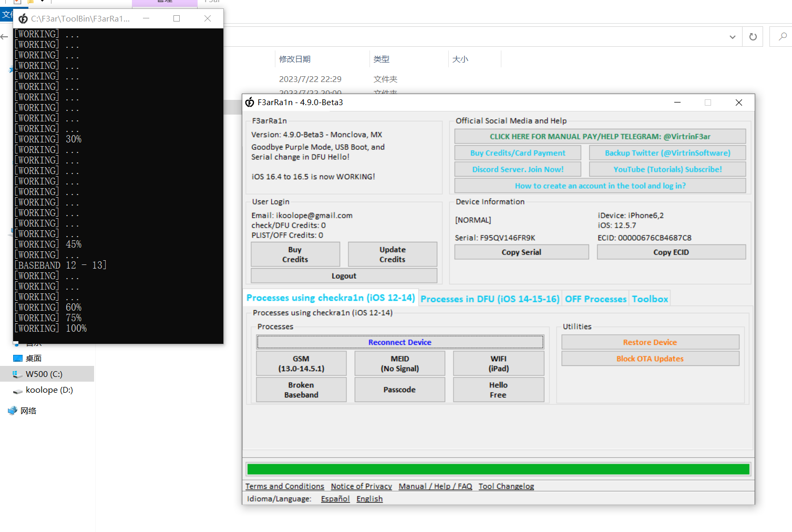Switch to Processes in DFU tab
792x532 pixels.
click(x=490, y=299)
